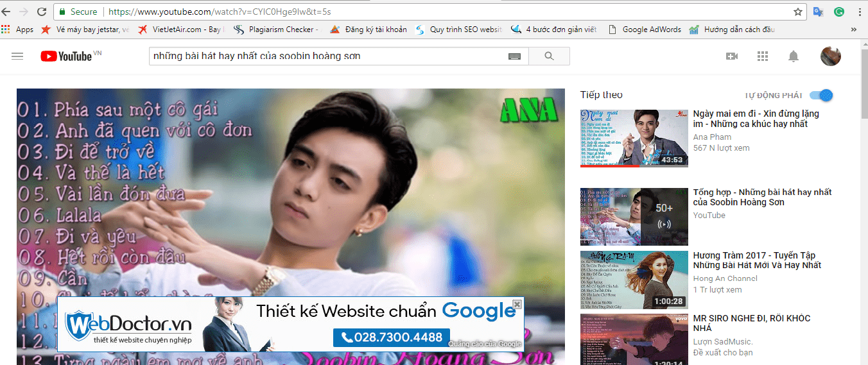Screen dimensions: 868x365
Task: Open the Đăng ký tài khoản bookmark
Action: [x=369, y=30]
